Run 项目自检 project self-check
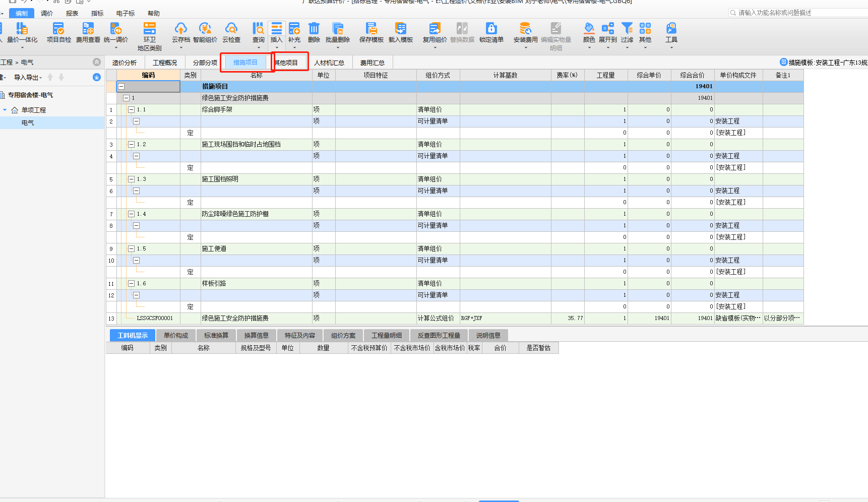 coord(59,33)
